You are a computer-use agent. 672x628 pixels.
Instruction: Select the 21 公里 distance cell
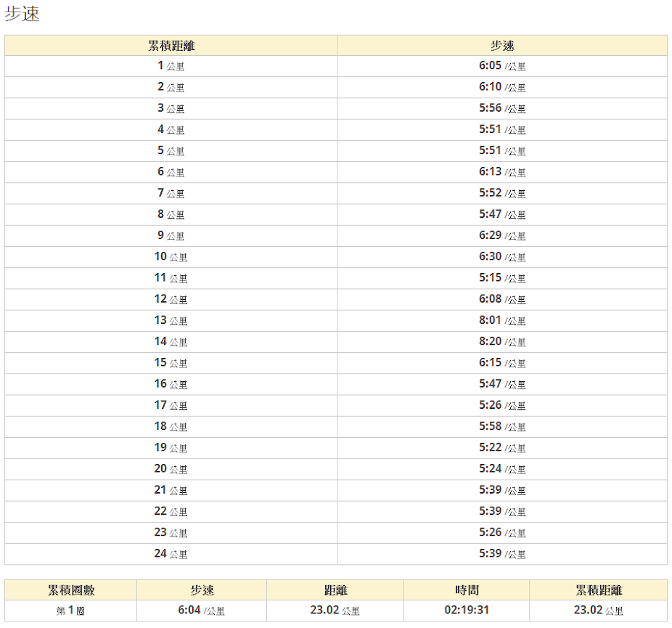coord(171,490)
